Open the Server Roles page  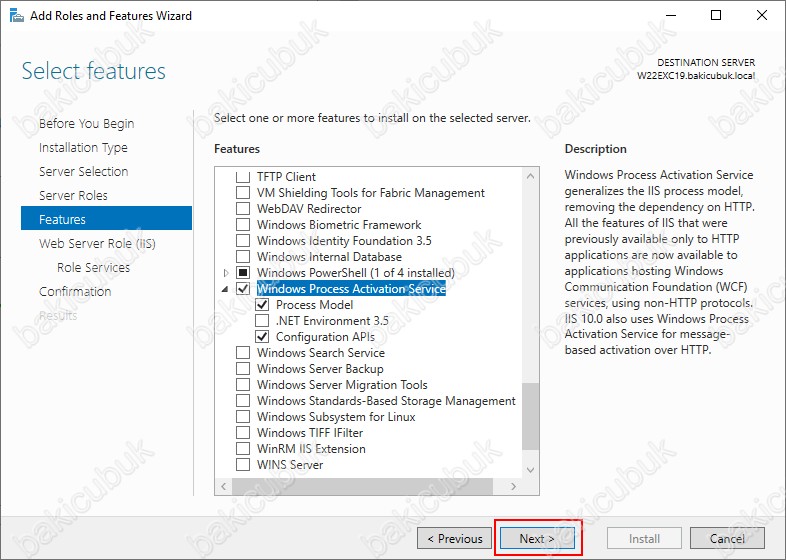pos(73,196)
